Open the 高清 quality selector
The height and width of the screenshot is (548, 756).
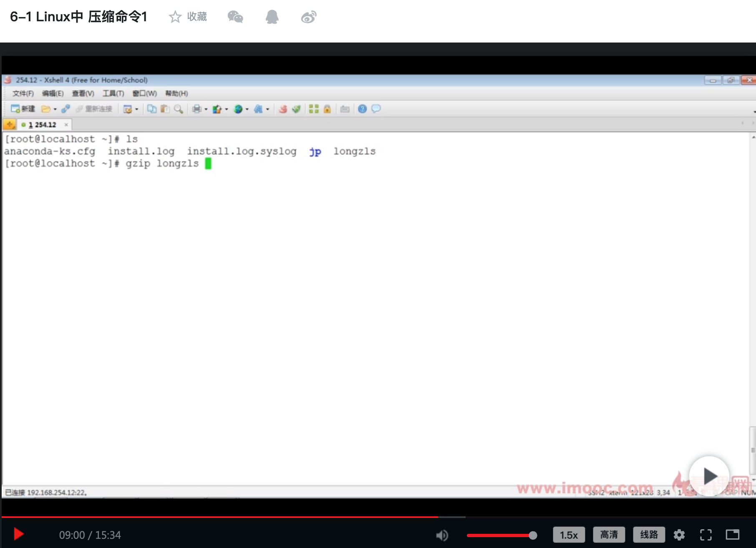point(609,535)
